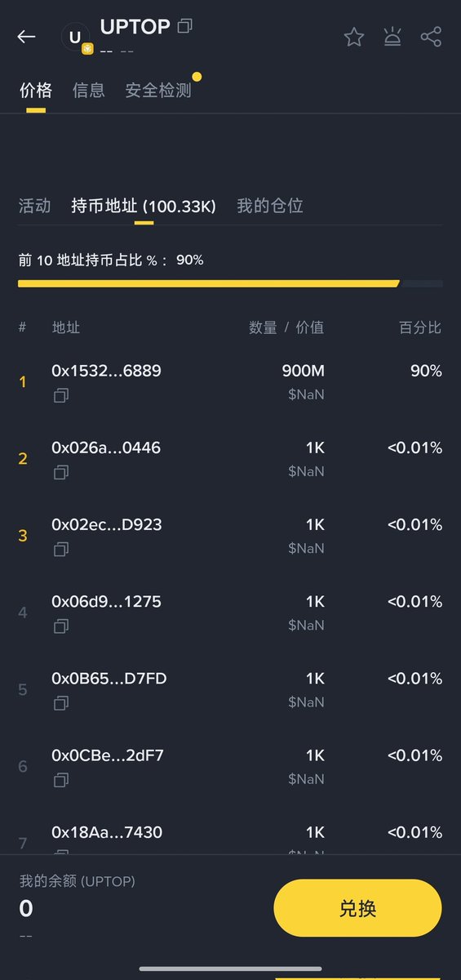
Task: Copy address 0x0B65...D7FD with copy icon
Action: 60,703
